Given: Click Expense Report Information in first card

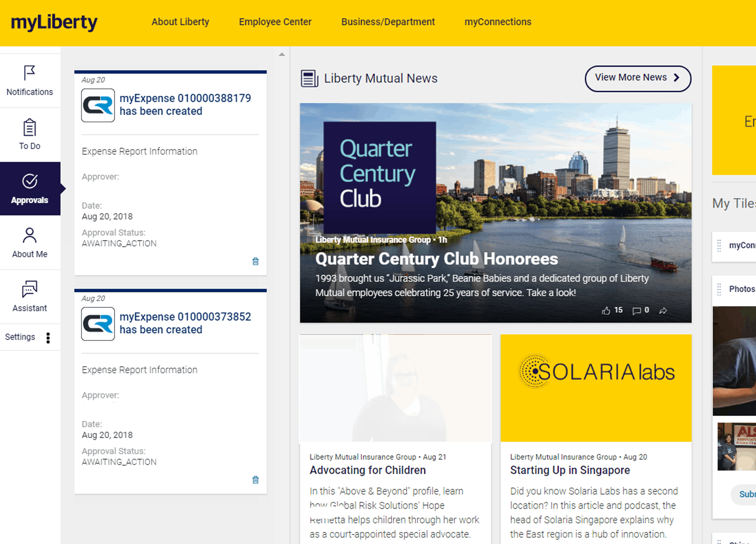Looking at the screenshot, I should pos(140,152).
